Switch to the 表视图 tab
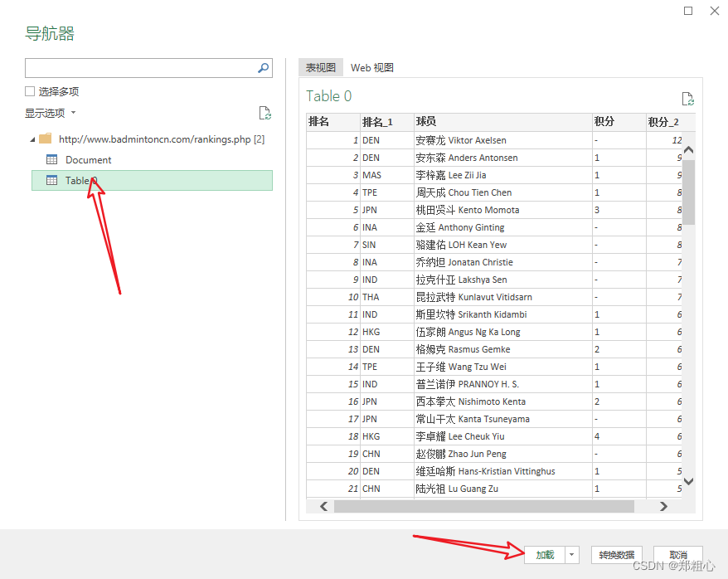The height and width of the screenshot is (579, 728). [320, 67]
